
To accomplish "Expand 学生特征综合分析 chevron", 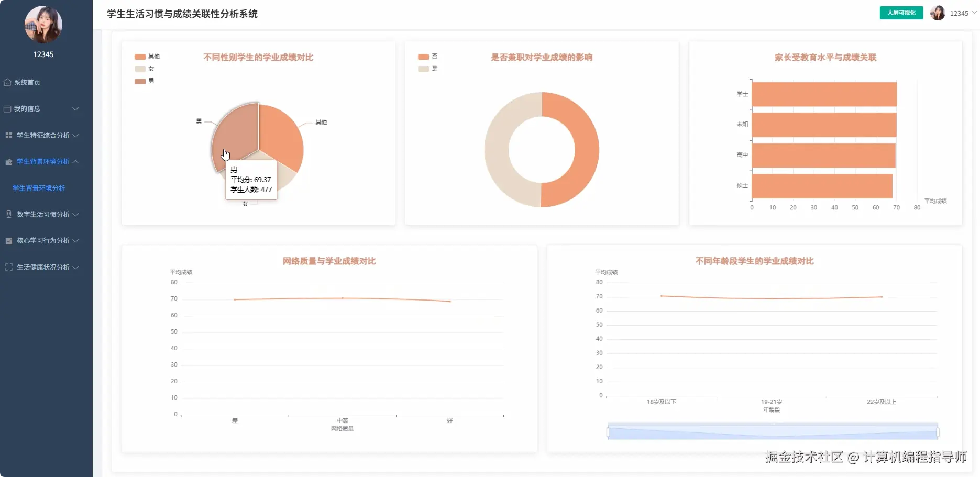I will pos(75,135).
